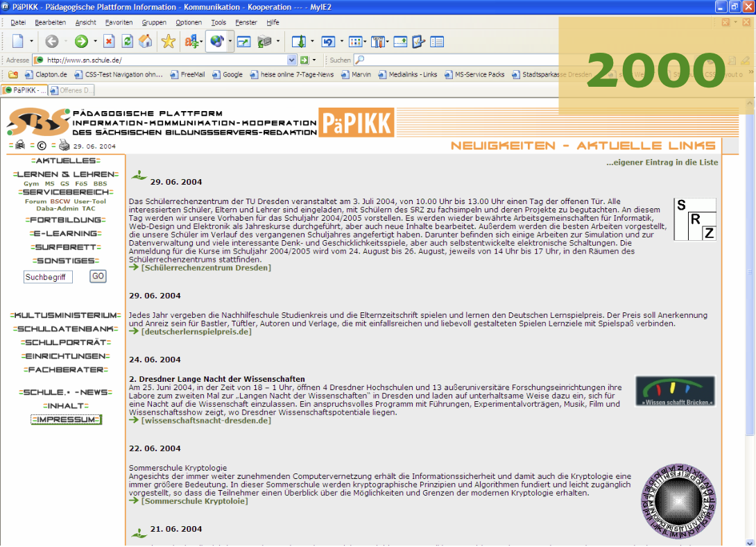Open the IMPRESSUM navigation item
The height and width of the screenshot is (547, 756).
(66, 420)
